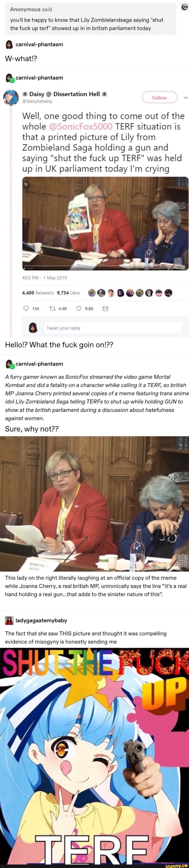Image resolution: width=189 pixels, height=868 pixels.
Task: Open the tweet's embedded parliament video thumbnail
Action: [105, 223]
